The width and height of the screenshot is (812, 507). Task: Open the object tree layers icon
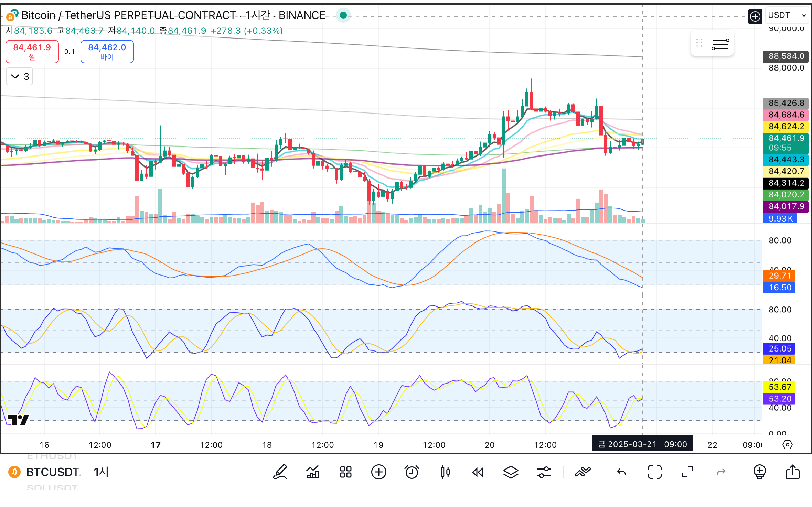pos(511,472)
